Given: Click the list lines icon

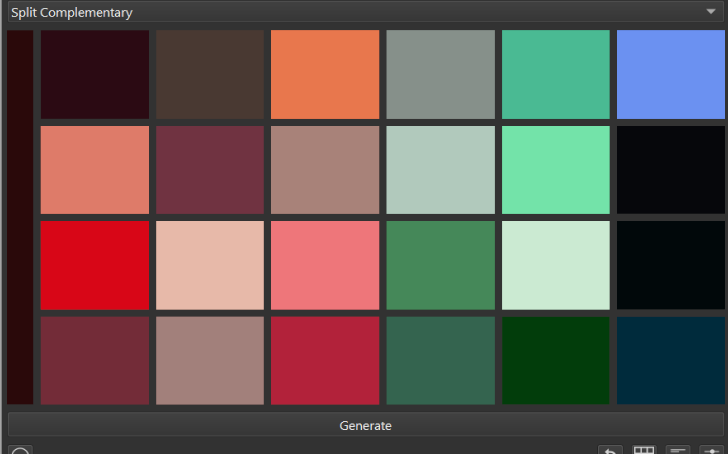Looking at the screenshot, I should (x=678, y=451).
